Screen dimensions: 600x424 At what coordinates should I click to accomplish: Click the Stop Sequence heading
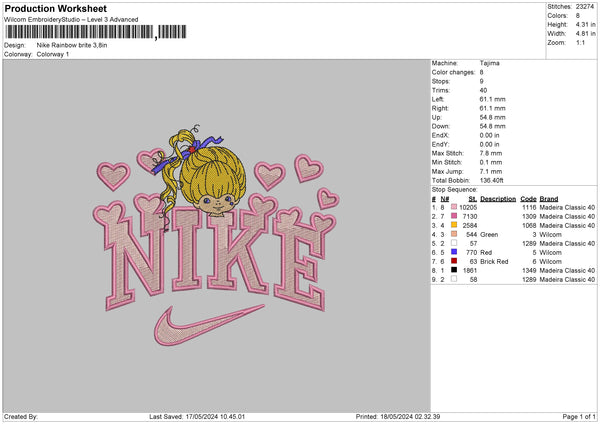coord(455,189)
